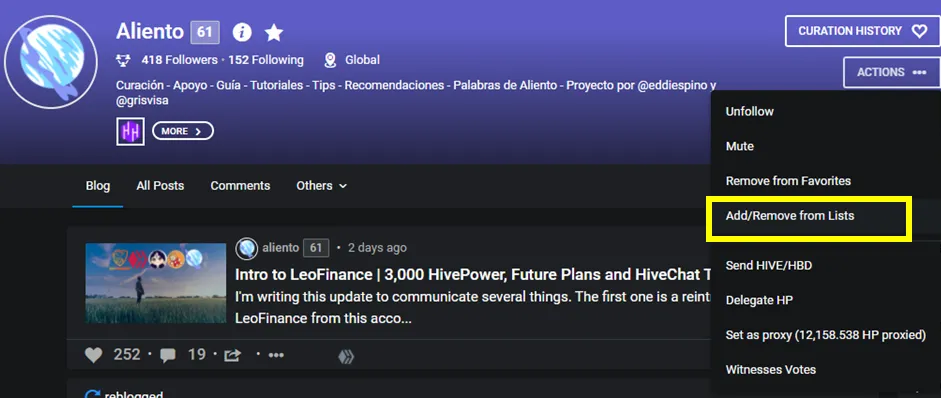Toggle the favorite star icon

(x=274, y=32)
